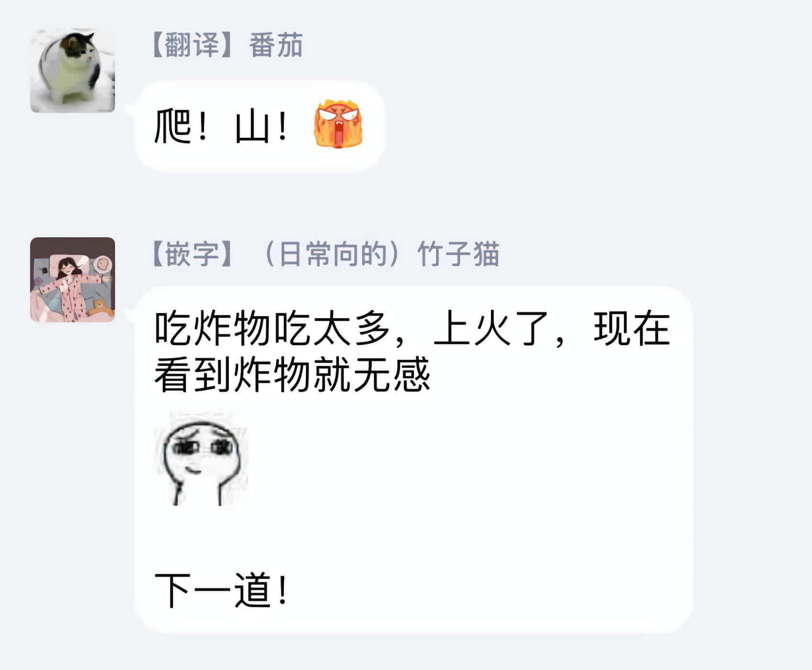Image resolution: width=812 pixels, height=670 pixels.
Task: Click the bubble tail beside the cat avatar
Action: (130, 111)
